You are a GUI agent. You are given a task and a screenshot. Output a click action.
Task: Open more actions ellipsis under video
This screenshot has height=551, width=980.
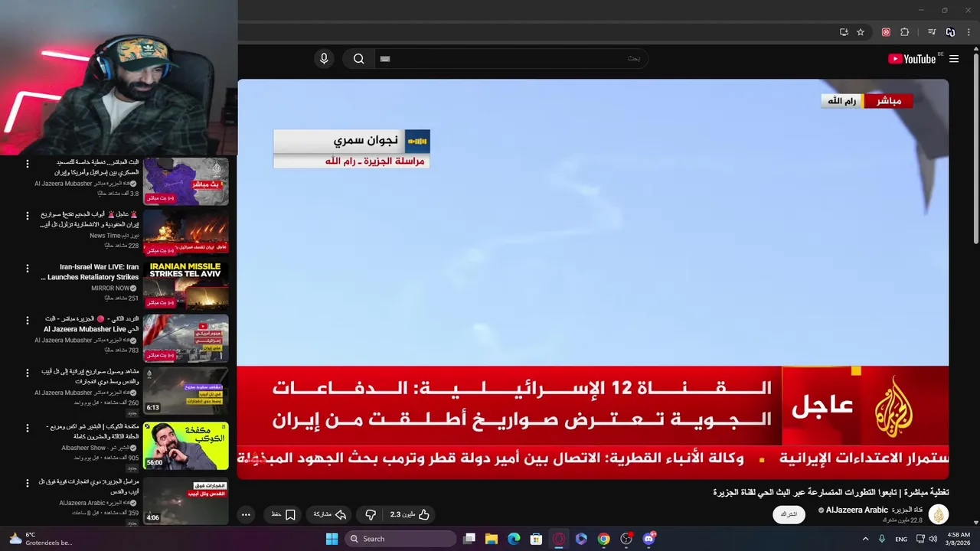246,515
